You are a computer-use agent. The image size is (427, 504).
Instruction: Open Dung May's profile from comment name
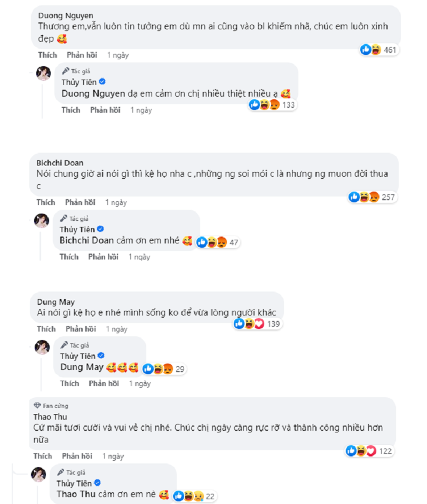coord(55,302)
